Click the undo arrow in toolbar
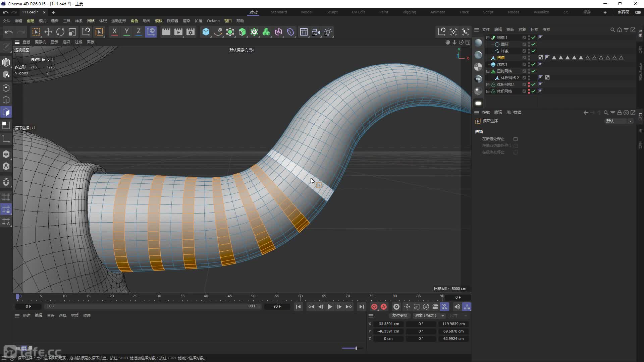The width and height of the screenshot is (644, 362). tap(9, 32)
